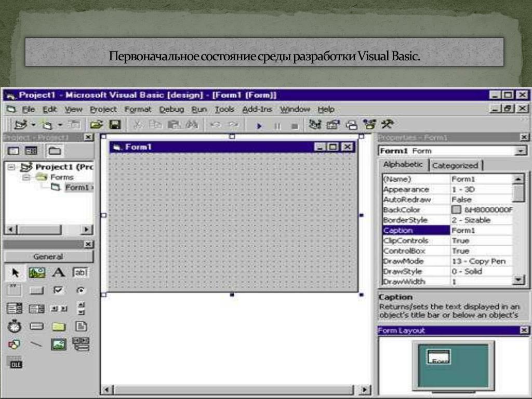This screenshot has width=532, height=399.
Task: Select the DirListBox folder control tool
Action: click(59, 327)
